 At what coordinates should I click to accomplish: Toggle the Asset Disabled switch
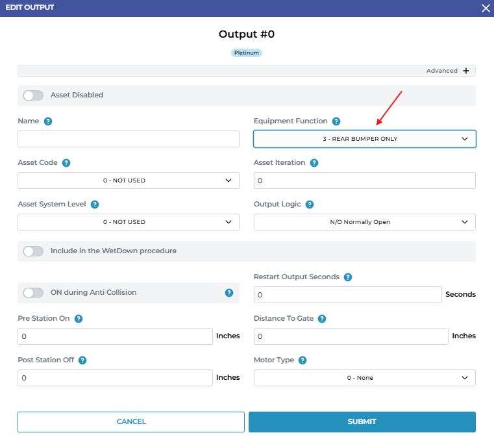(33, 95)
